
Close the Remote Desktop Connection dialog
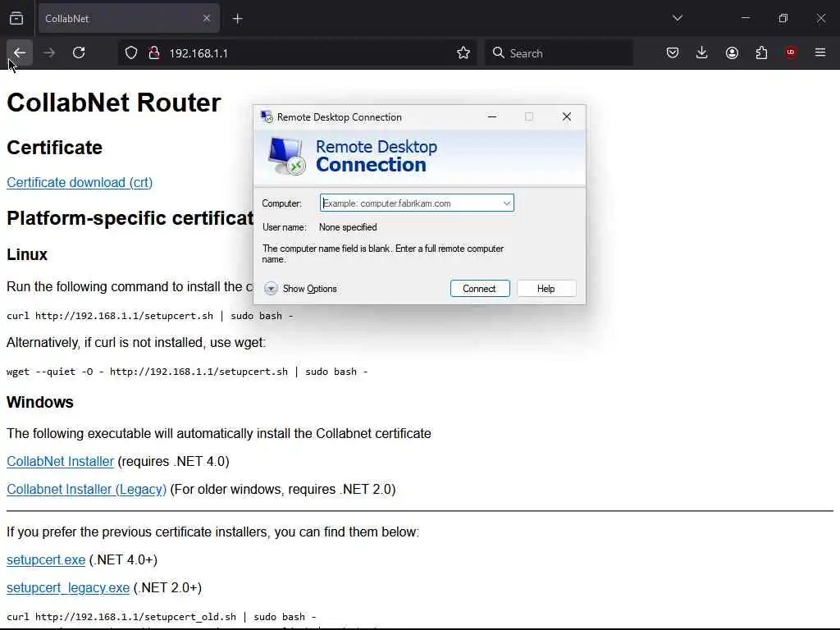tap(567, 116)
